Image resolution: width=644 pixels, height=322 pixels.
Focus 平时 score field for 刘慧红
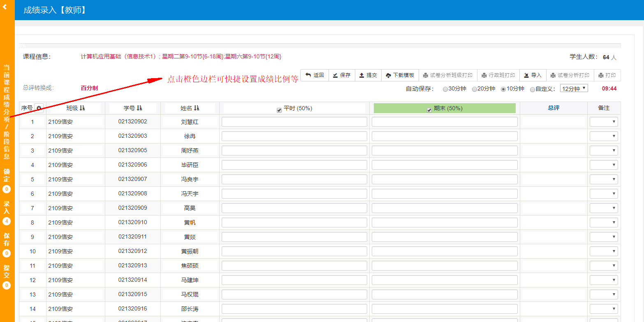[294, 122]
